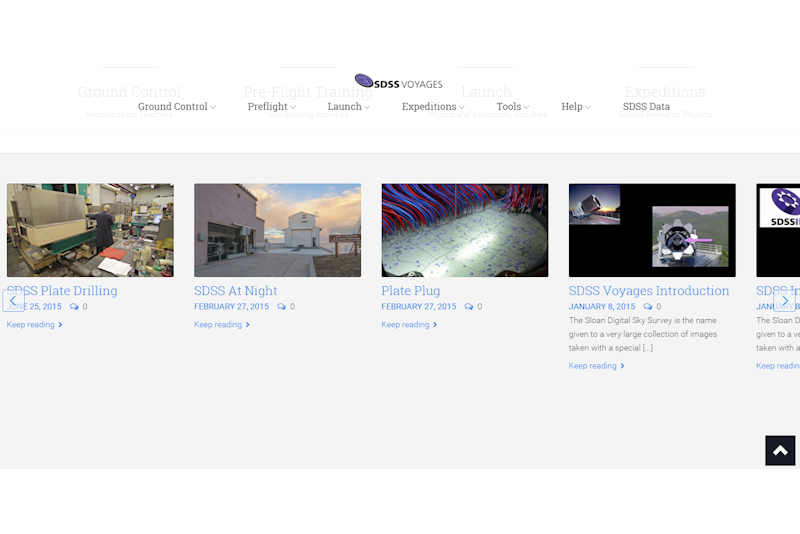Click comments icon for SDSS Plate Drilling
The width and height of the screenshot is (800, 534).
pos(74,307)
